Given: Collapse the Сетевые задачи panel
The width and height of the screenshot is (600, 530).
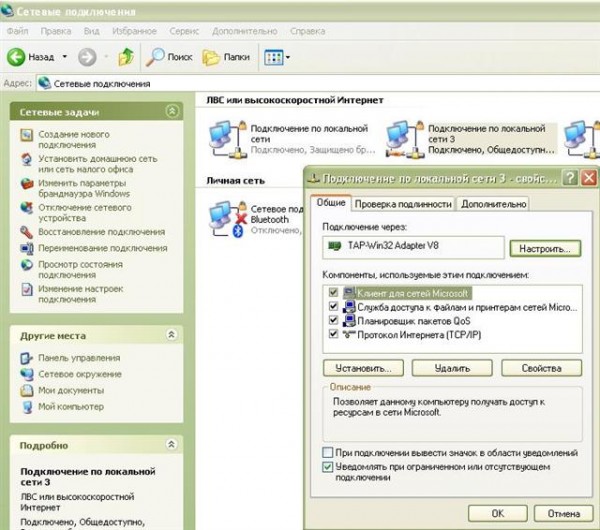Looking at the screenshot, I should [x=172, y=111].
